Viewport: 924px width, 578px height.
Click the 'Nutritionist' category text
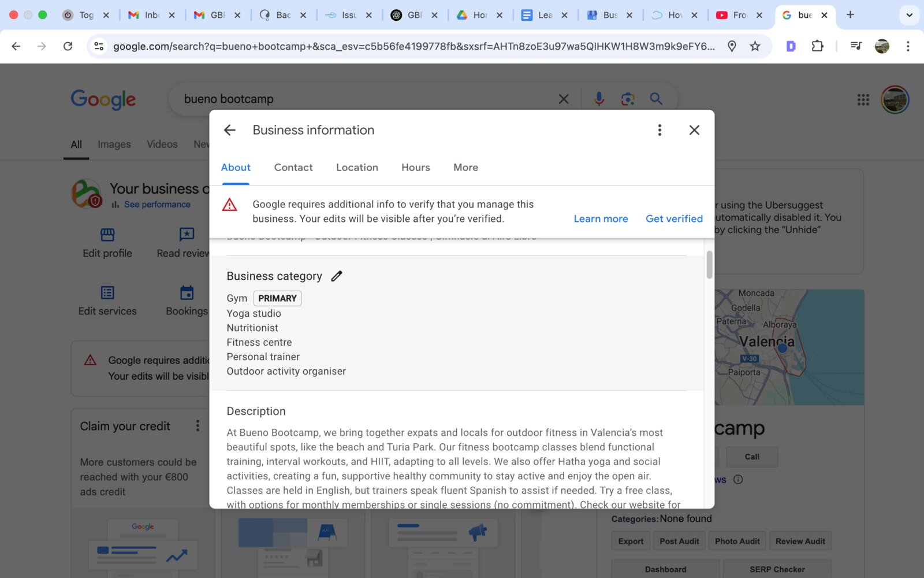point(252,328)
